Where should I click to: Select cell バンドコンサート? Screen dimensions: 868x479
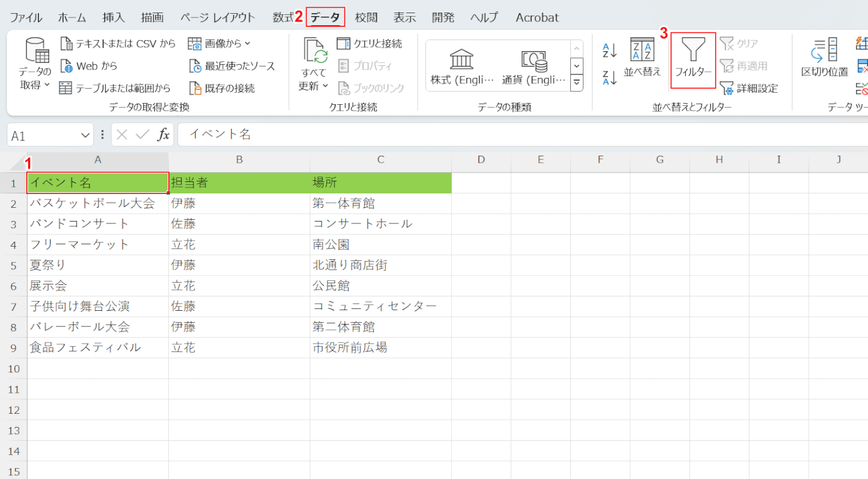(98, 224)
